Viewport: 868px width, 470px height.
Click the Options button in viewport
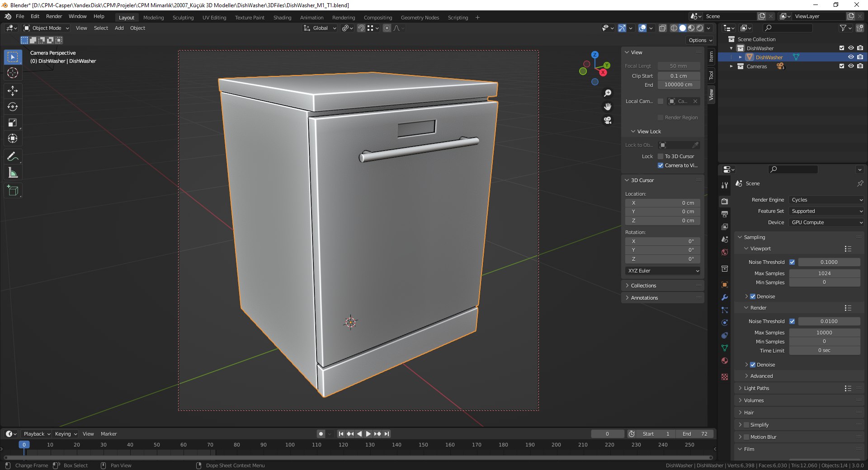[700, 40]
